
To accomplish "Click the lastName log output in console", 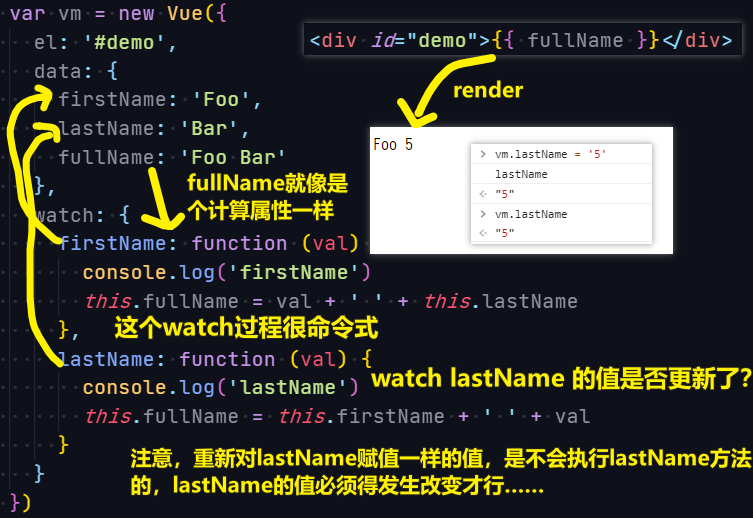I will pos(521,174).
